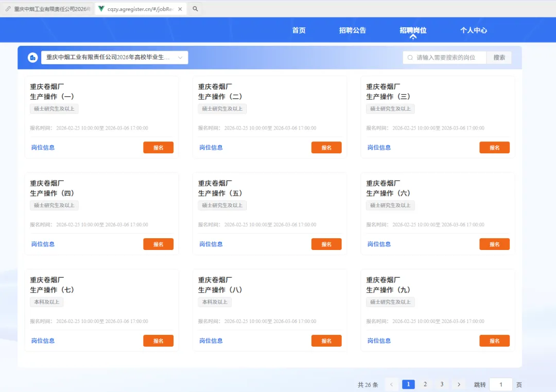
Task: Open 岗位信息 for 生产操作（八）
Action: 211,341
